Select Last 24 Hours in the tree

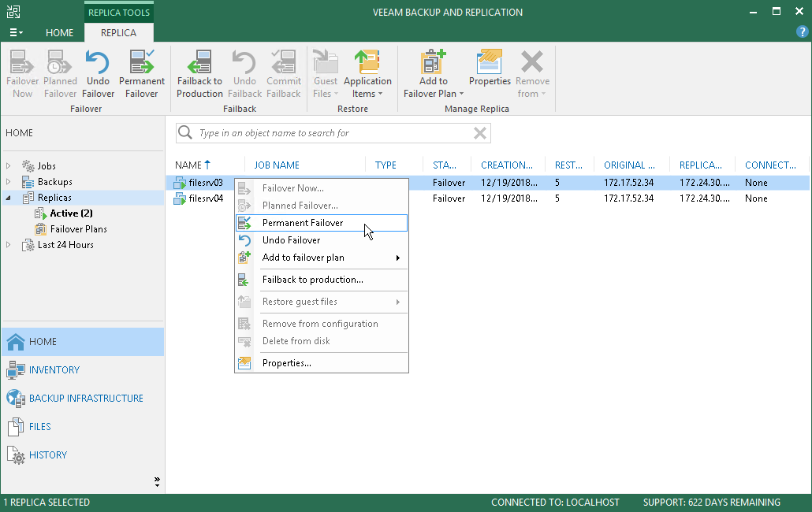click(x=65, y=245)
